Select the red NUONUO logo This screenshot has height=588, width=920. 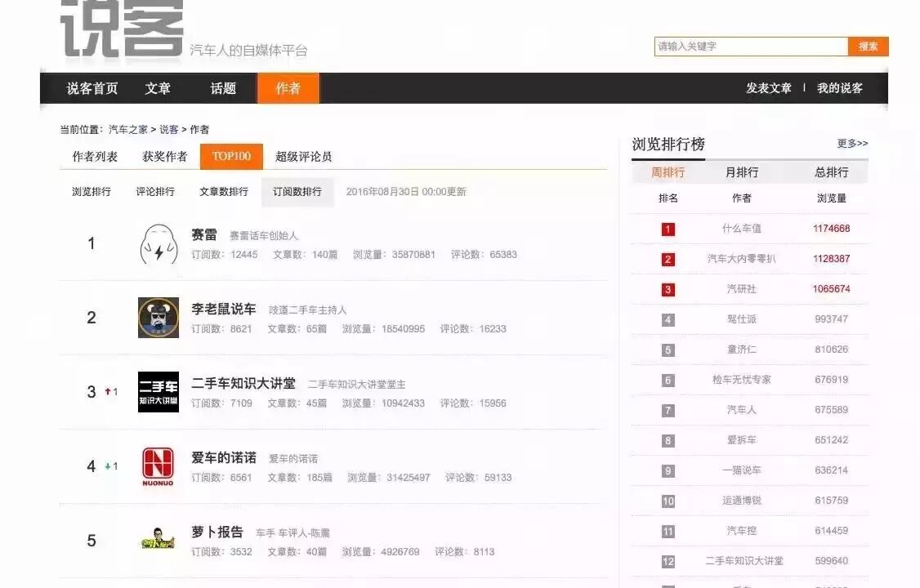pos(159,466)
